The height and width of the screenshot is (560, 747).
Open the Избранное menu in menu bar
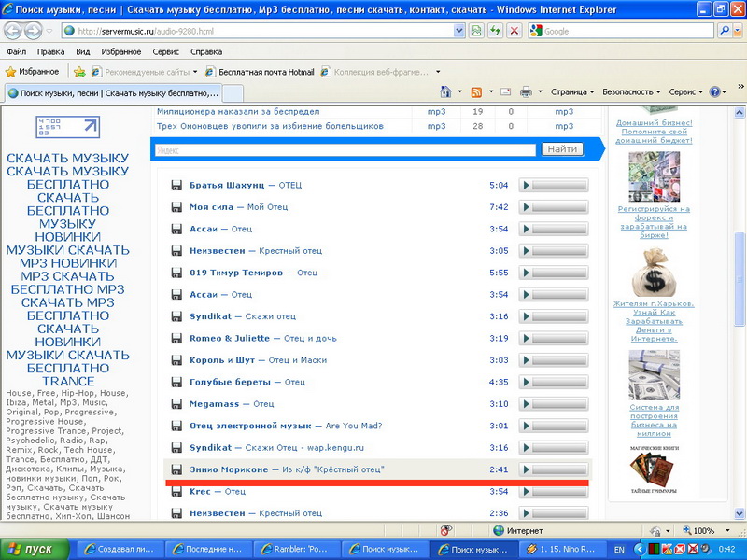point(120,52)
